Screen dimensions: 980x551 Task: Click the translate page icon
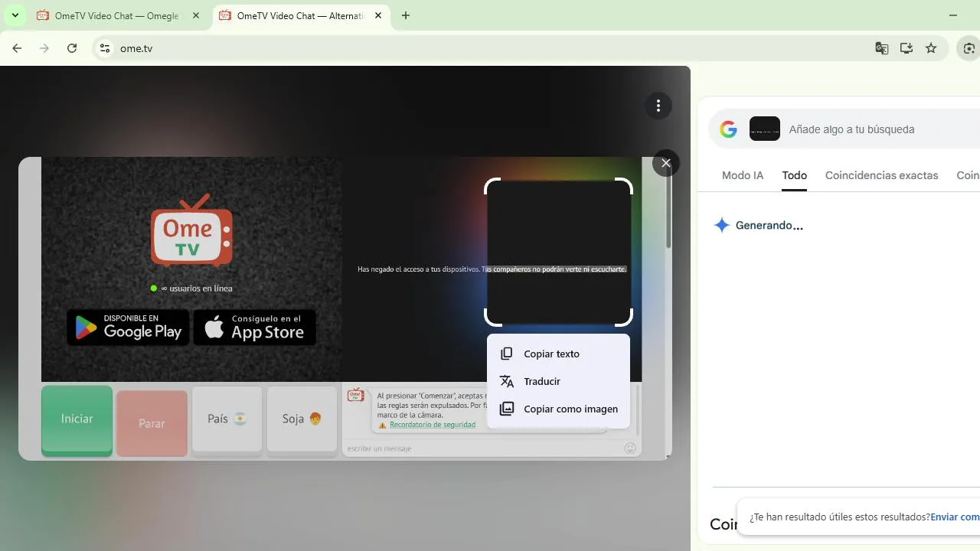tap(882, 48)
